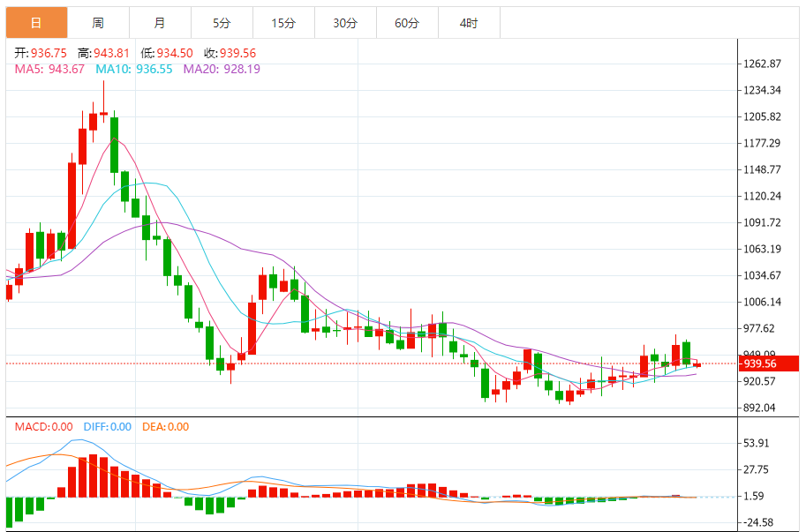Click the MA20: 928.19 indicator label
Viewport: 806px width, 532px height.
(x=222, y=69)
